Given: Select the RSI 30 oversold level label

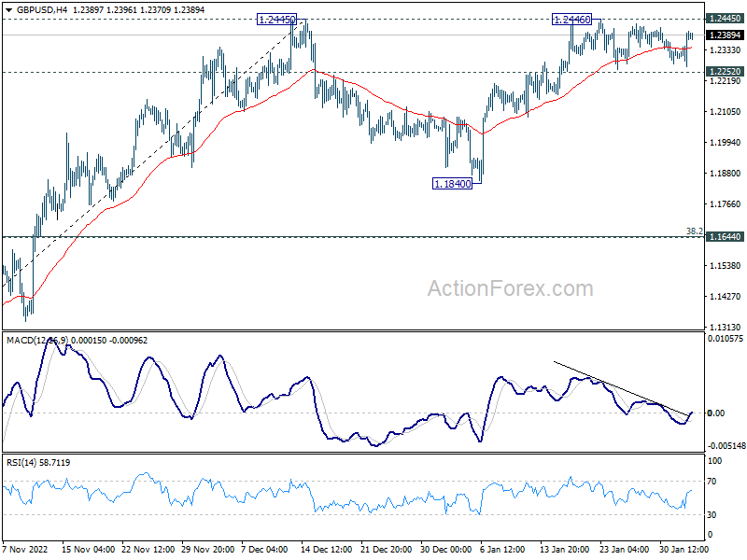Looking at the screenshot, I should tap(712, 515).
